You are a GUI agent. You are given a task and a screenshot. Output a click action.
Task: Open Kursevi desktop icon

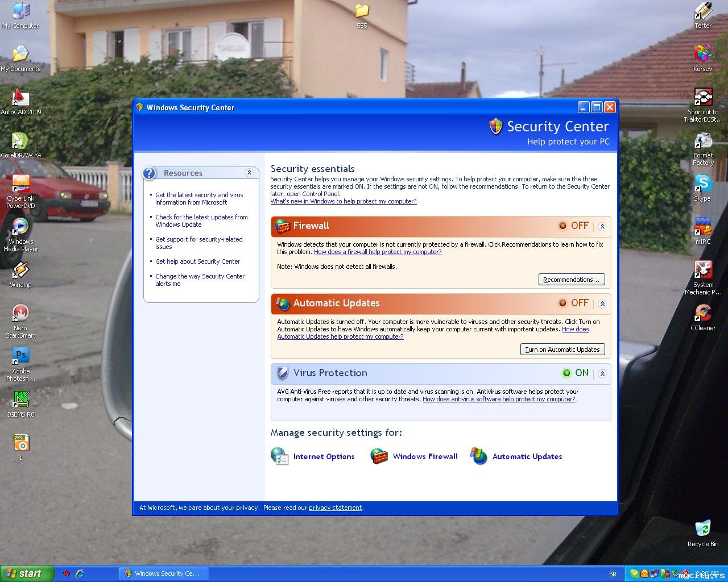click(x=703, y=59)
